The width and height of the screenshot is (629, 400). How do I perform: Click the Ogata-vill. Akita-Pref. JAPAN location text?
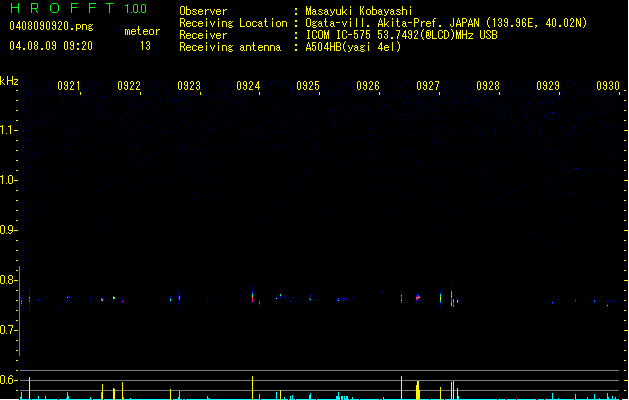[446, 23]
